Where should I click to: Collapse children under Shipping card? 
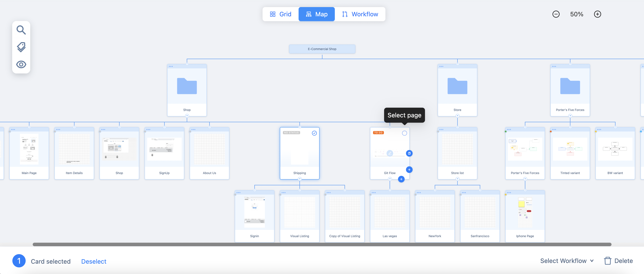[x=299, y=179]
